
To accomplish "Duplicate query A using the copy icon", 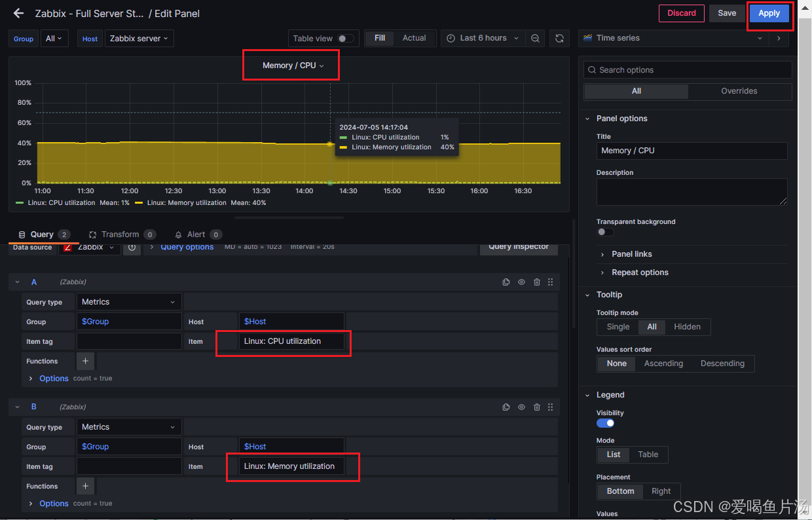I will [506, 282].
